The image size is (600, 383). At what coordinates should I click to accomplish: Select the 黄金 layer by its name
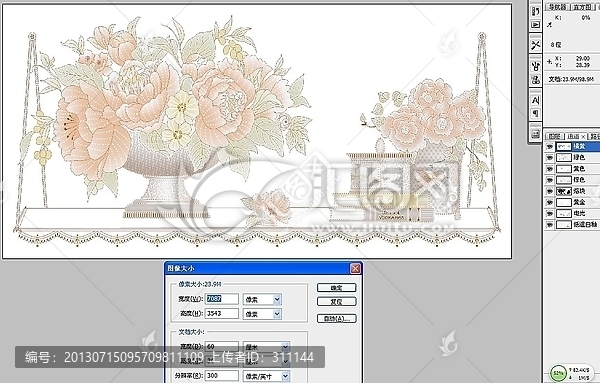pyautogui.click(x=579, y=202)
